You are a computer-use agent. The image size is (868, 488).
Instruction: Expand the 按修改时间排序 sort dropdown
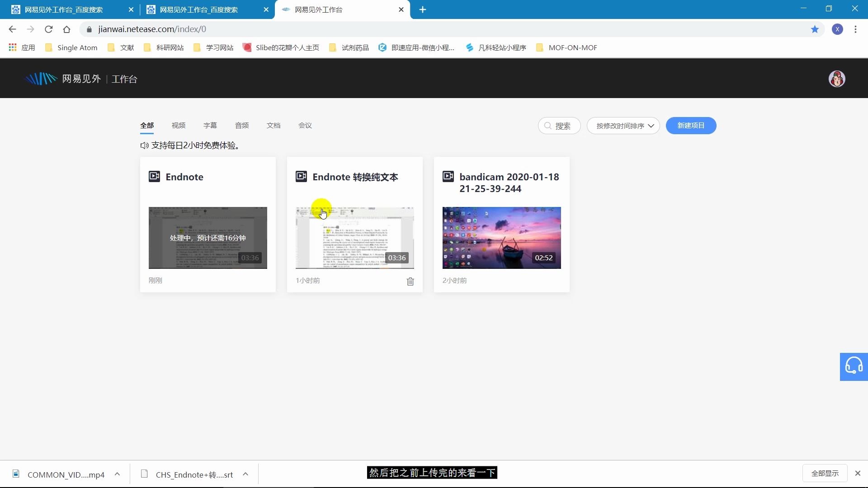(x=623, y=126)
